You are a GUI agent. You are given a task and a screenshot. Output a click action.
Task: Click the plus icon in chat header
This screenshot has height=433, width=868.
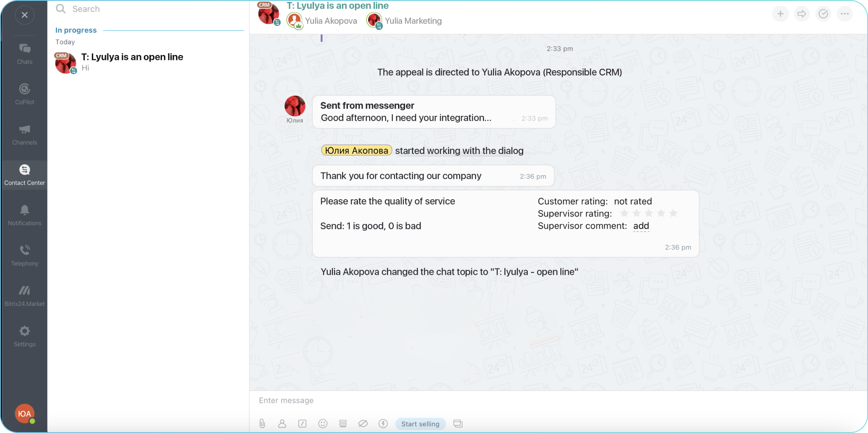tap(780, 14)
